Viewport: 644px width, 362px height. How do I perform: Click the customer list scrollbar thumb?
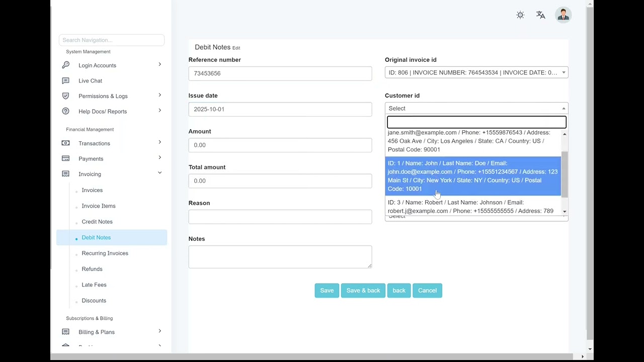[x=565, y=174]
